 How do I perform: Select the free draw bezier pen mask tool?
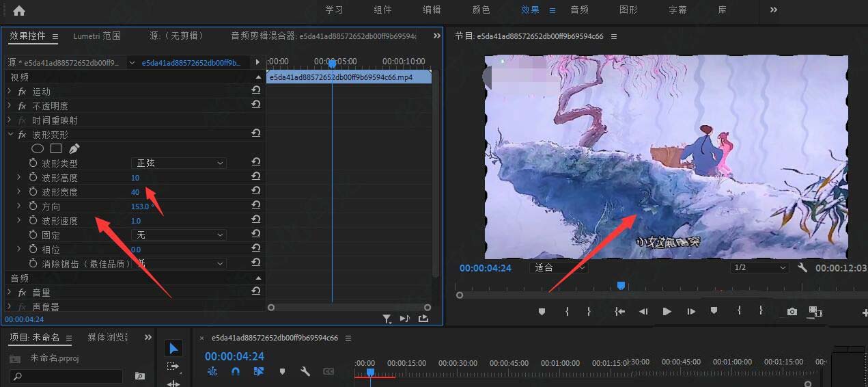coord(74,148)
